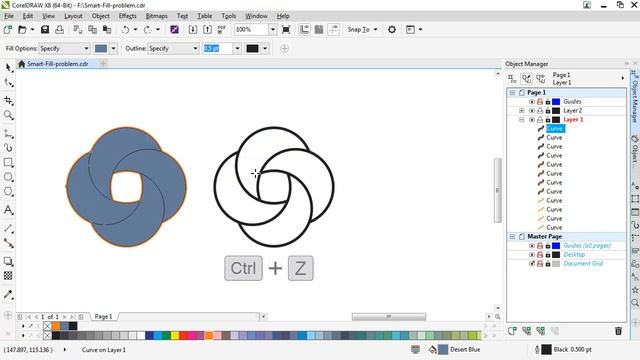This screenshot has width=640, height=360.
Task: Pick the orange swatch in document palette
Action: [x=56, y=326]
